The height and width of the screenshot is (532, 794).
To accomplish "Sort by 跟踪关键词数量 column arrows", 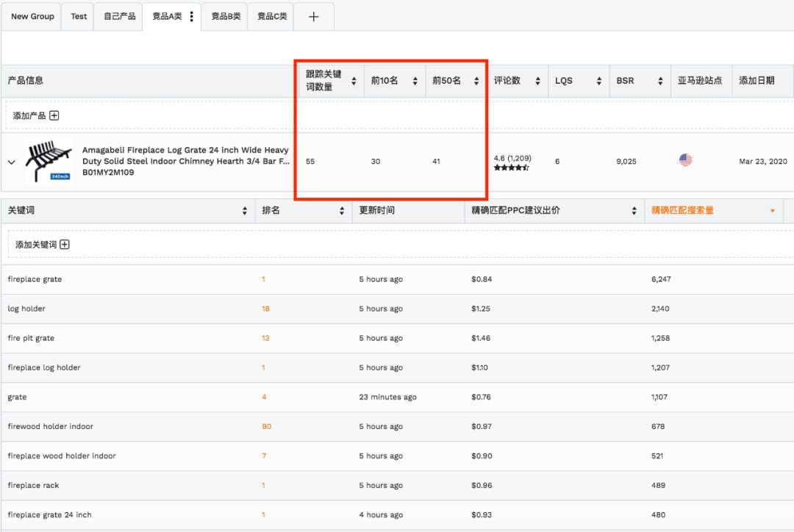I will [354, 81].
